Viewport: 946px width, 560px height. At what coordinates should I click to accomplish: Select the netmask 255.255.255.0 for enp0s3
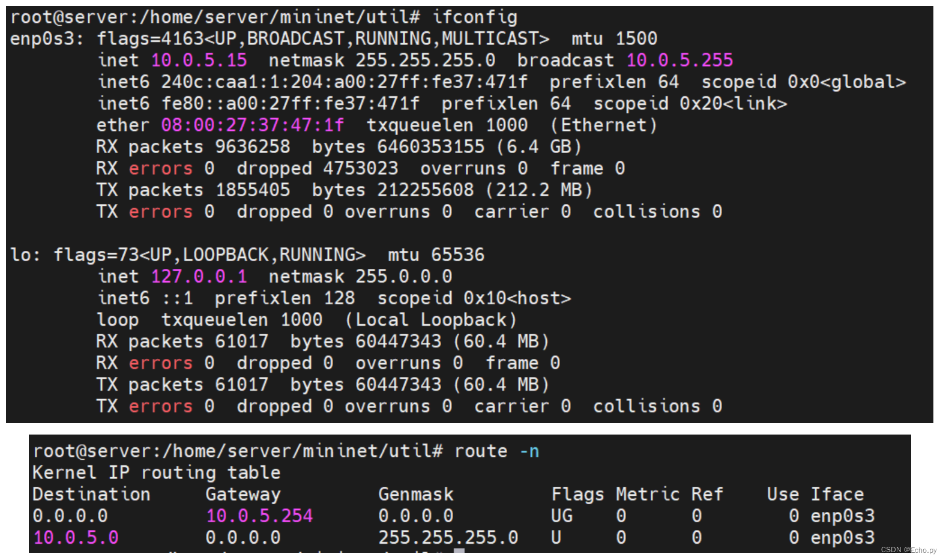425,61
